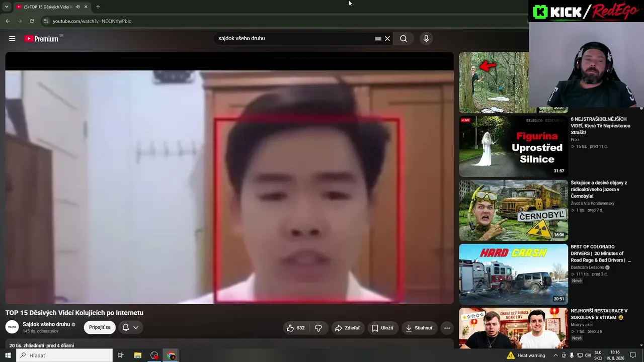The image size is (644, 362).
Task: Like the video with 532 likes
Action: click(x=296, y=328)
